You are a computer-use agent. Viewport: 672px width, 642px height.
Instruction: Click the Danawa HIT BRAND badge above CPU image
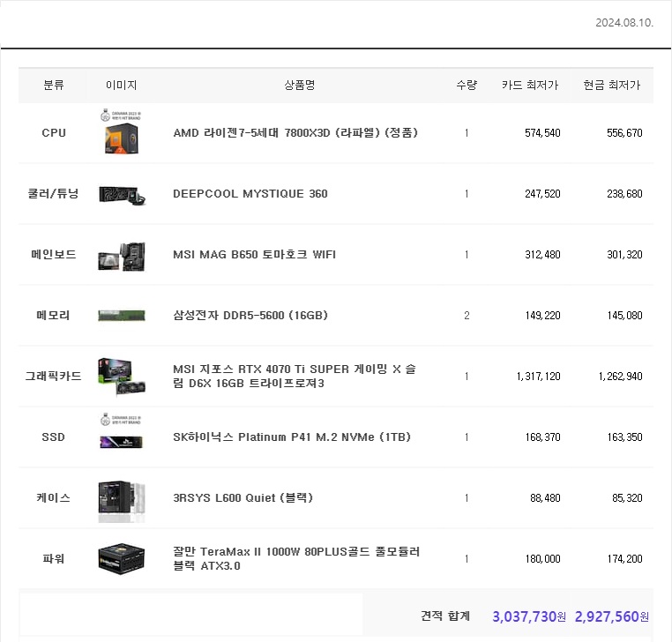(121, 116)
